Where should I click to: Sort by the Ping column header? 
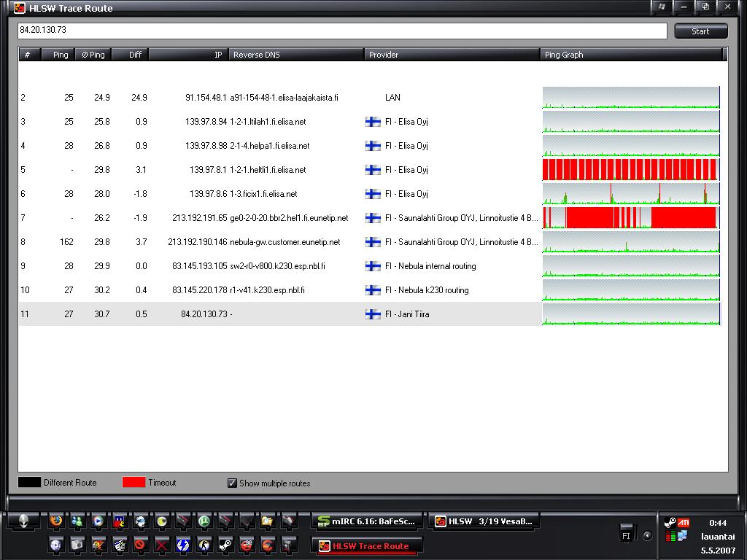point(58,55)
